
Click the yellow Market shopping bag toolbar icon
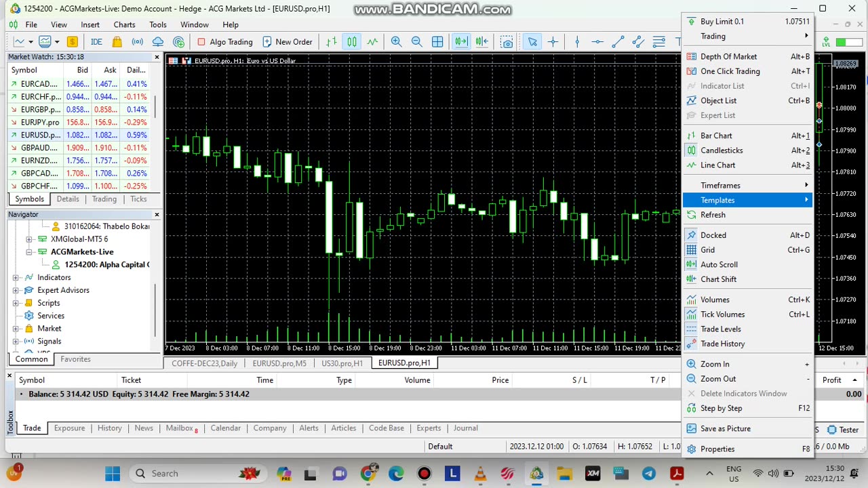(117, 41)
